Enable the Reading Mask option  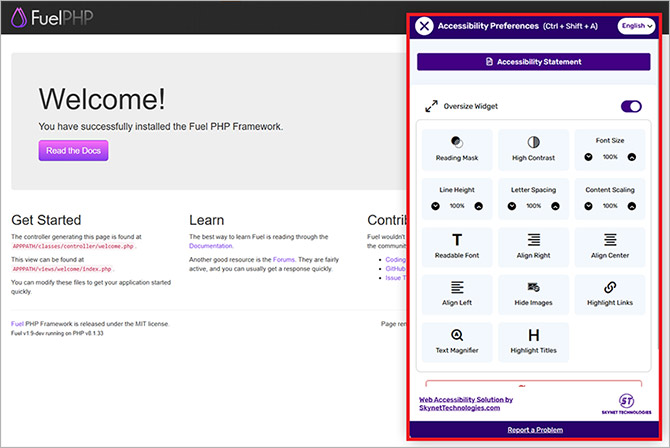[457, 150]
